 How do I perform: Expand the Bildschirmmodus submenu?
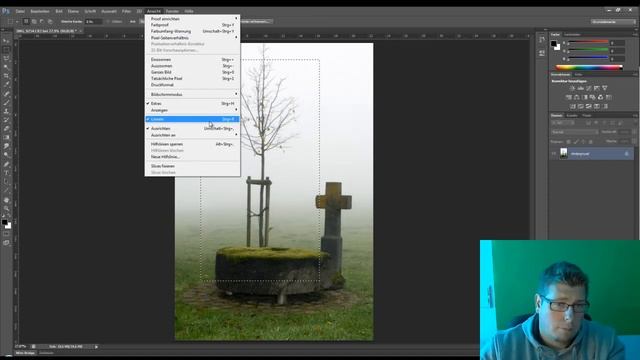pos(192,94)
